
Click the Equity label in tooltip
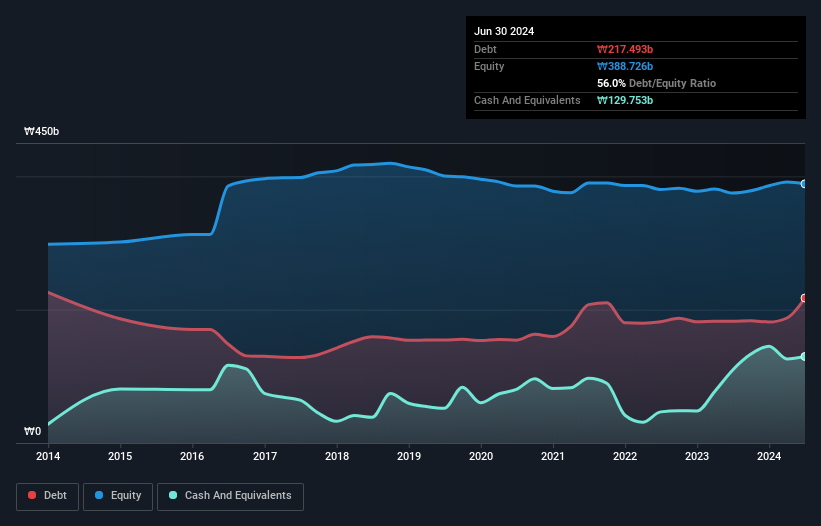[489, 66]
